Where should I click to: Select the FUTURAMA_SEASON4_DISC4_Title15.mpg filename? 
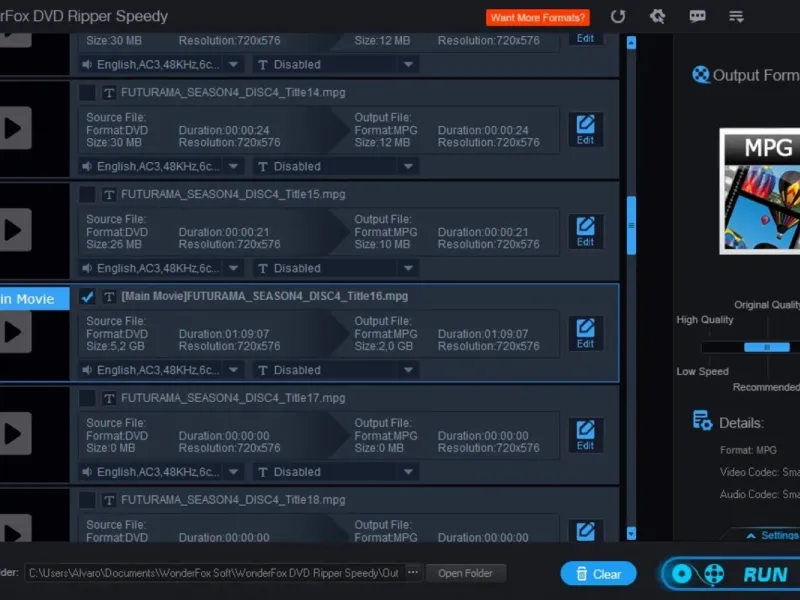(233, 194)
